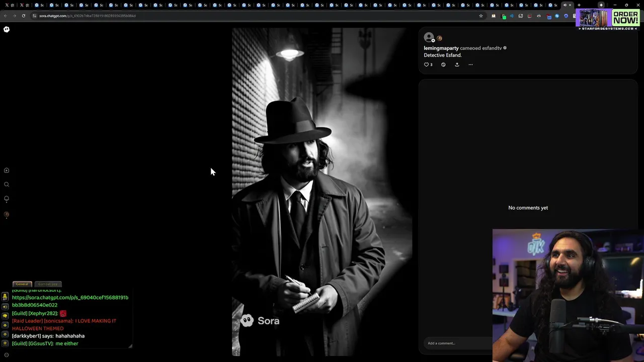This screenshot has height=362, width=644.
Task: Open the Sora sidebar search icon
Action: click(7, 185)
